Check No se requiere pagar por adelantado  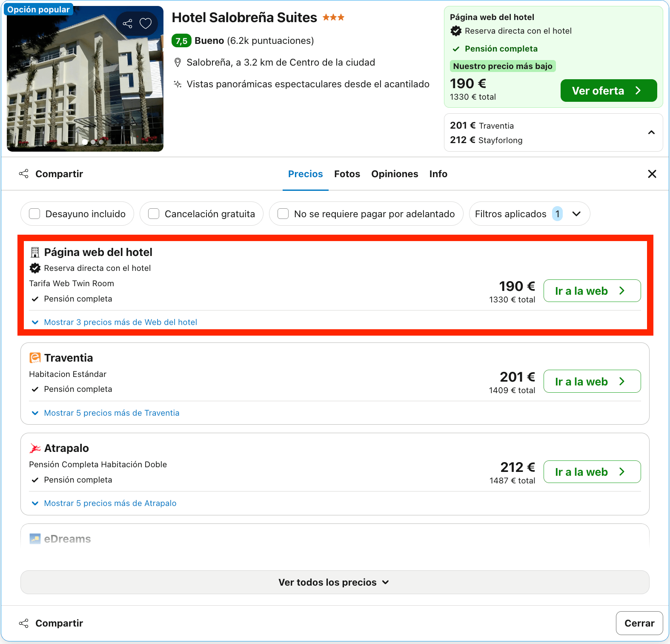283,214
